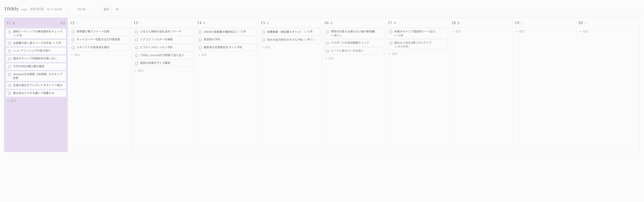644x202 pixels.
Task: Open 10thly Journalの月間振り返り記入 task
Action: click(x=163, y=55)
